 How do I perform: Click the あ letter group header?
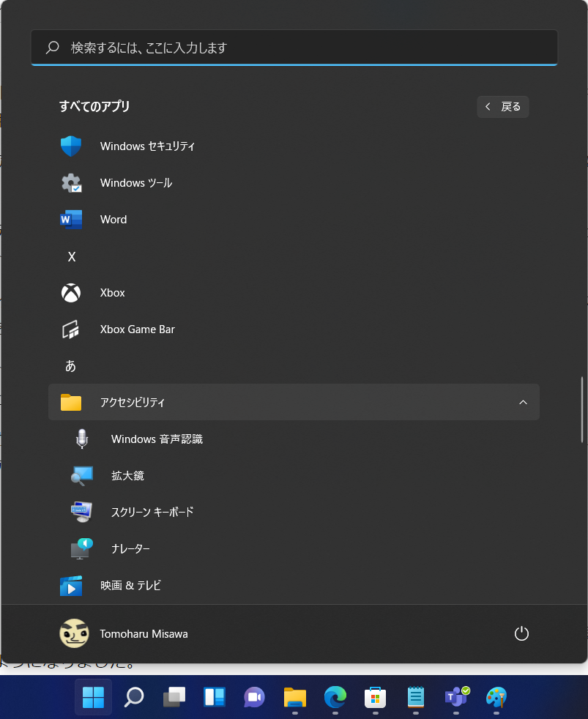coord(70,366)
